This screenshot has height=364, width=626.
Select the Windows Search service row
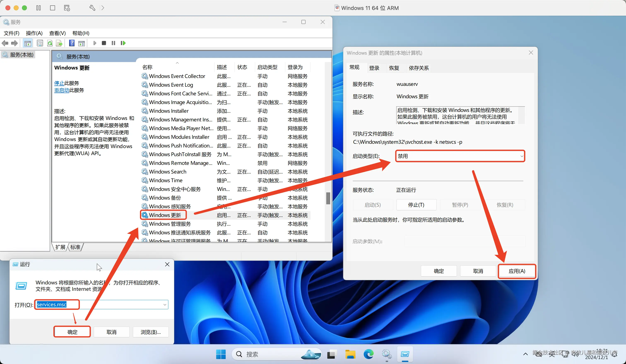(x=168, y=171)
